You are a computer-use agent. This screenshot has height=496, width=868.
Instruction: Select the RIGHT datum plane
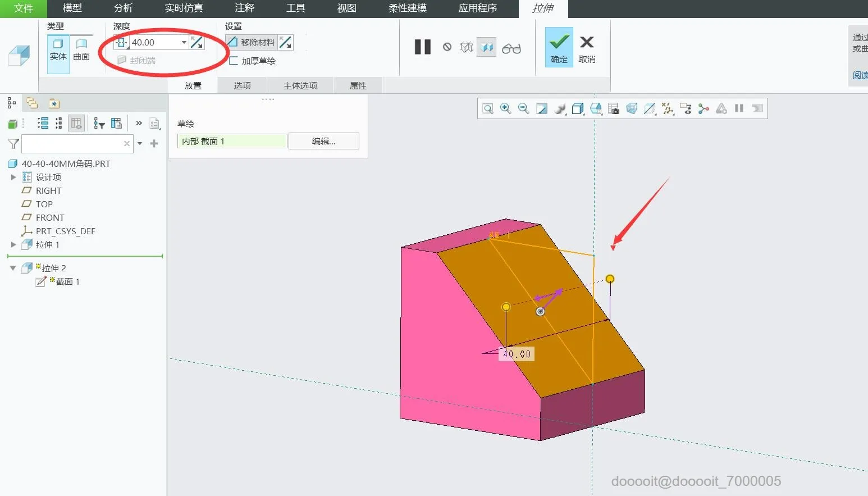pos(49,190)
